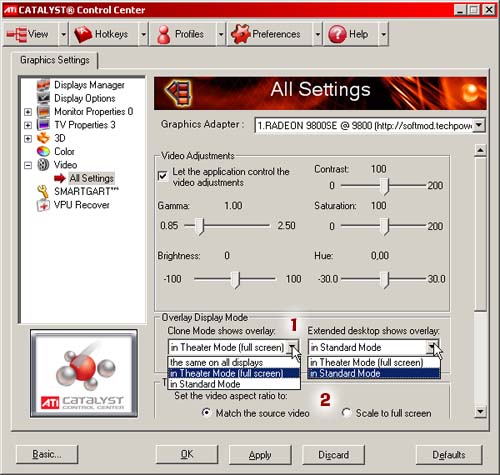Choose 'in Theater Mode' in Clone Mode list
Screen dimensions: 500x475
(234, 373)
